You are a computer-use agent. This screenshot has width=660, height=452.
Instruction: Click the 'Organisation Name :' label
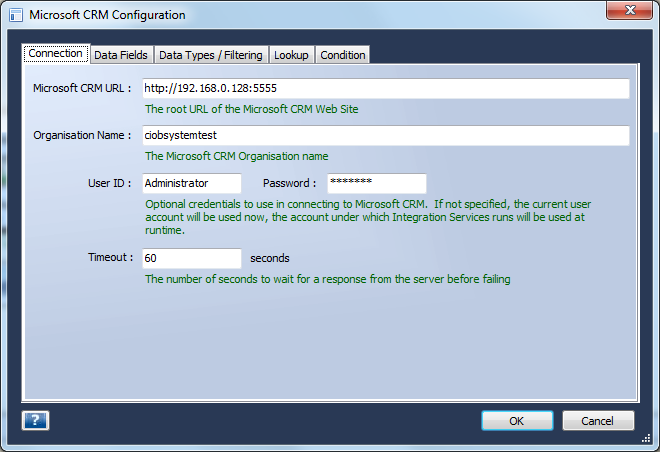pyautogui.click(x=82, y=135)
